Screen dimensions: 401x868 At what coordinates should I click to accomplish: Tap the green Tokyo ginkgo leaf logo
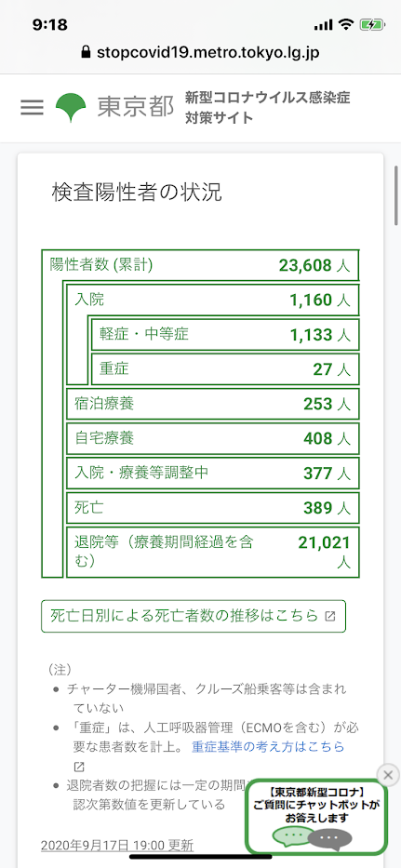coord(71,107)
